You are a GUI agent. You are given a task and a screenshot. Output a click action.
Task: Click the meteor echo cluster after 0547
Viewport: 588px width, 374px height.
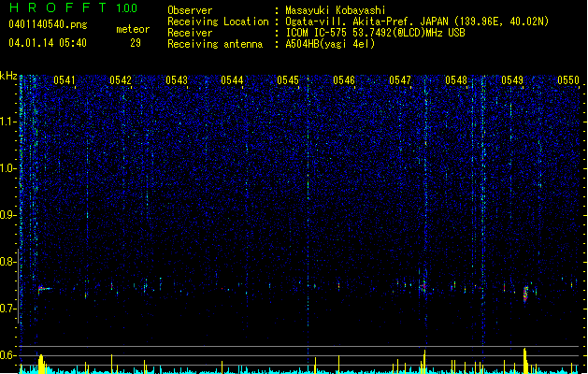pos(424,286)
